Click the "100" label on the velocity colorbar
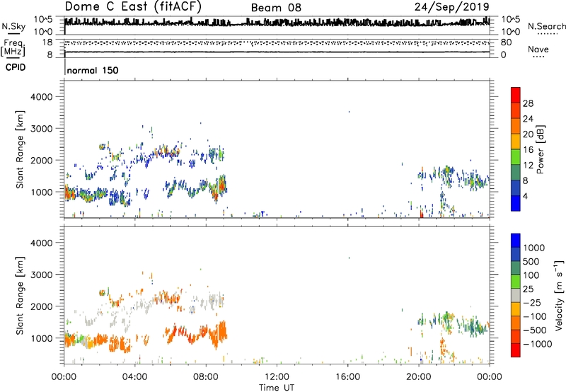Image resolution: width=566 pixels, height=392 pixels. click(531, 275)
